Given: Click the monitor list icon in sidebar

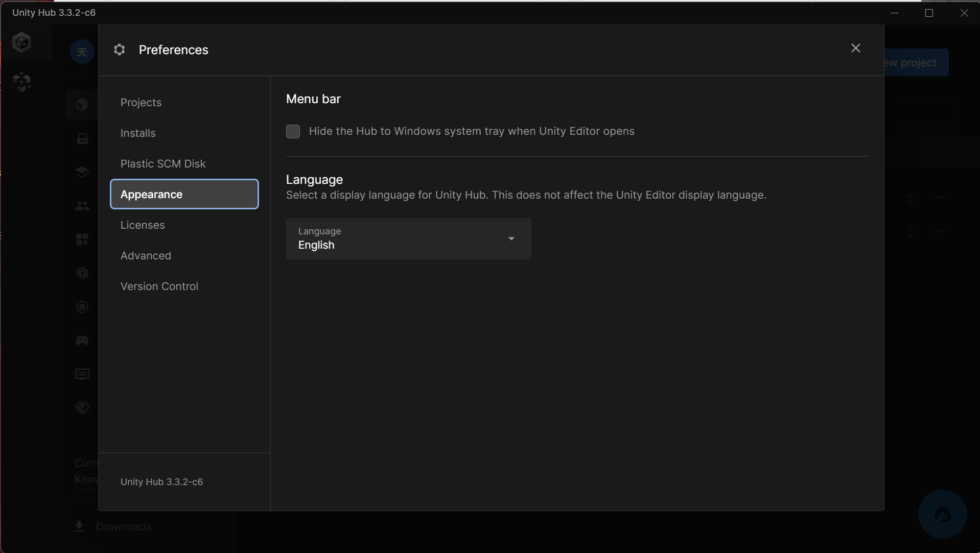Looking at the screenshot, I should click(x=82, y=374).
